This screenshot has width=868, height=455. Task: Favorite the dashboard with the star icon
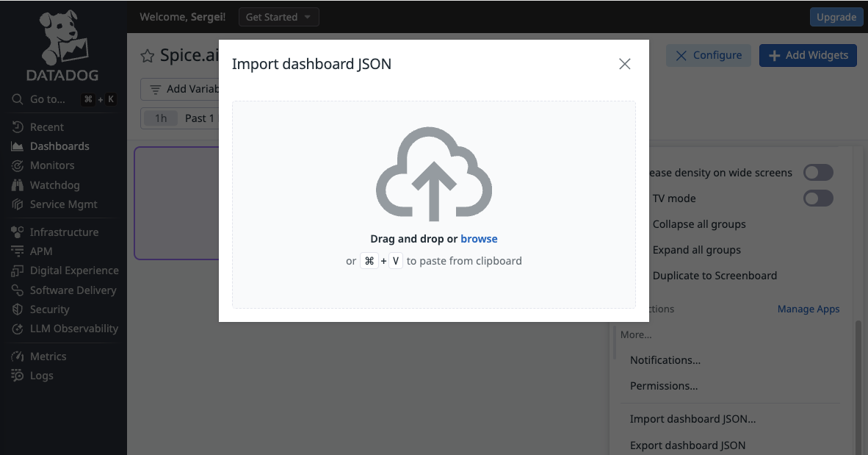pyautogui.click(x=148, y=56)
